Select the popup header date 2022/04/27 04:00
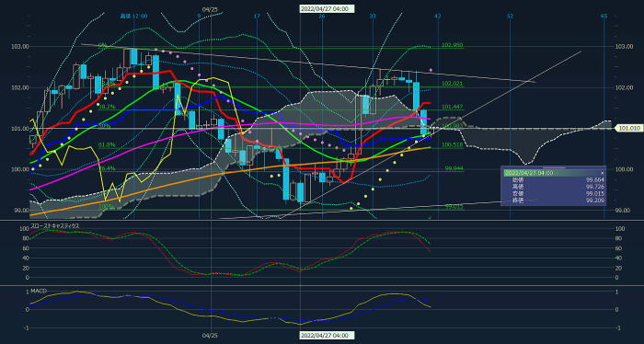644x344 pixels. pos(529,173)
